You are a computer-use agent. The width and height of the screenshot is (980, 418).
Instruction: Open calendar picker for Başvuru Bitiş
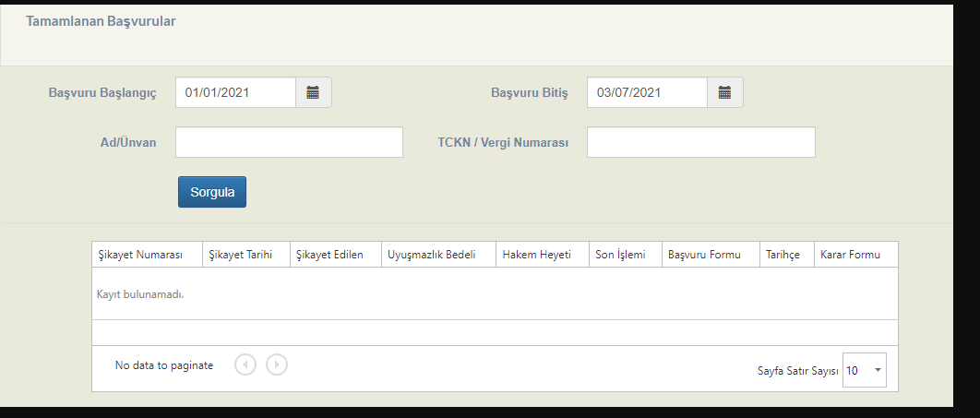[725, 92]
